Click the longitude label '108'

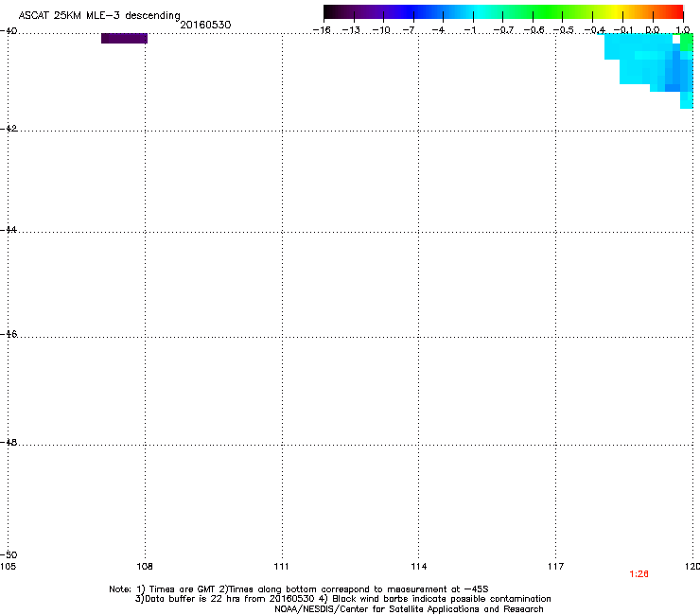[145, 567]
